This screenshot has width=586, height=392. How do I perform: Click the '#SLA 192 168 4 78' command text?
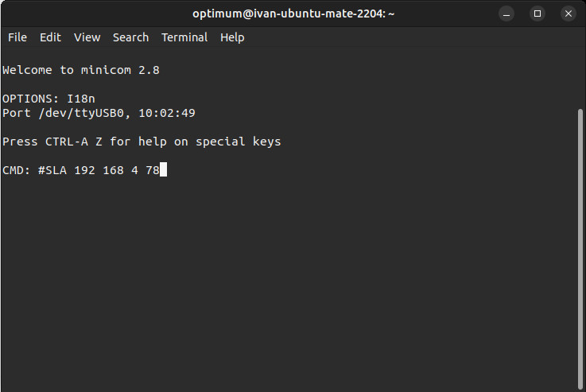click(x=99, y=170)
